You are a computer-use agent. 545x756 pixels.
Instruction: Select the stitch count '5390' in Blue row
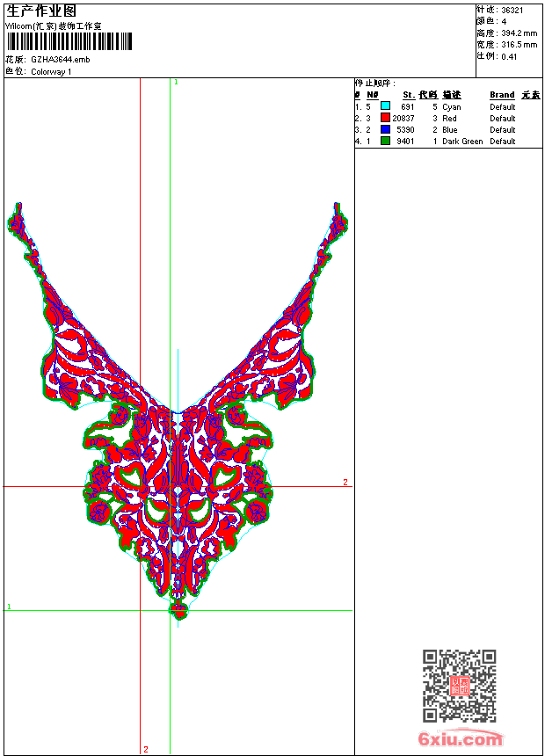[x=405, y=130]
